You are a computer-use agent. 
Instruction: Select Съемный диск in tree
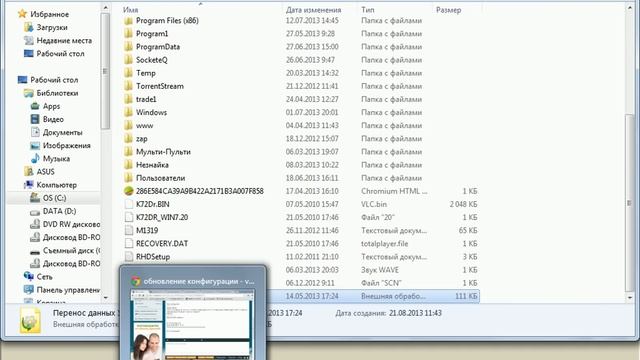[71, 251]
